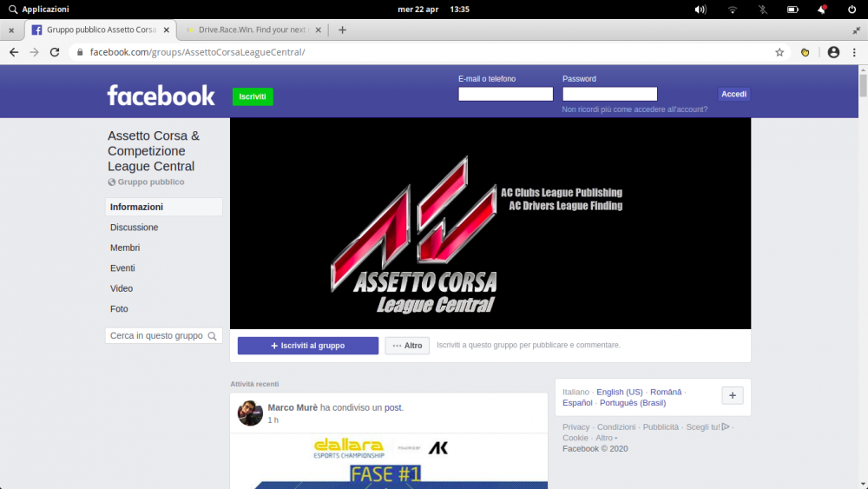
Task: Click the restore window corner icon
Action: pyautogui.click(x=856, y=30)
